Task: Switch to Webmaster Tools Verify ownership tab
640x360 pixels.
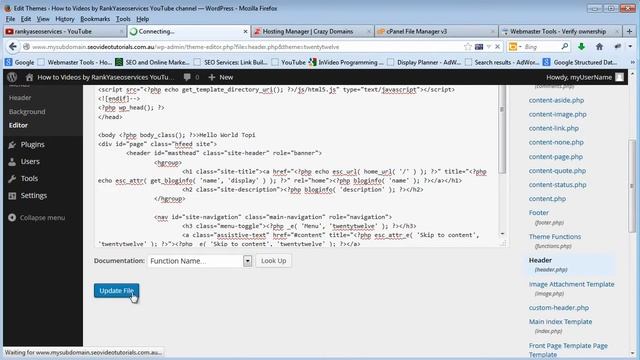Action: [x=560, y=31]
